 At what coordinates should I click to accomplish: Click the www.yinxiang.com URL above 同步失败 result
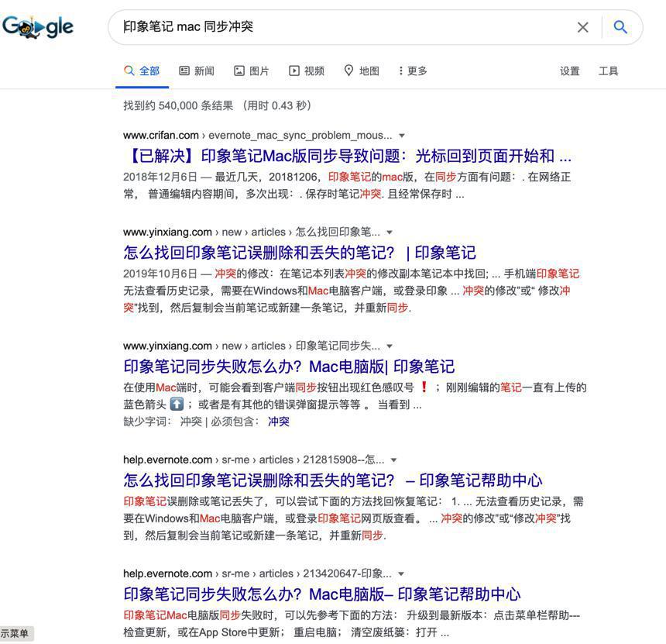coord(252,346)
